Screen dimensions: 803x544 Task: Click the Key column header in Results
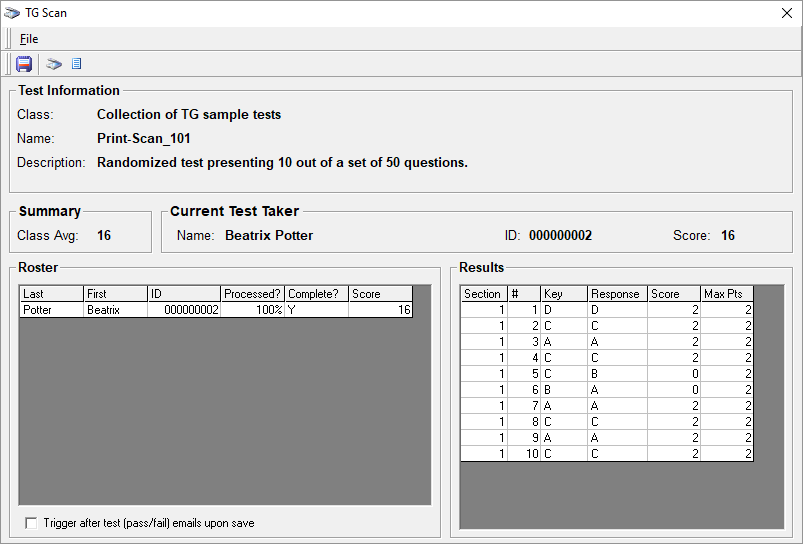click(x=563, y=294)
